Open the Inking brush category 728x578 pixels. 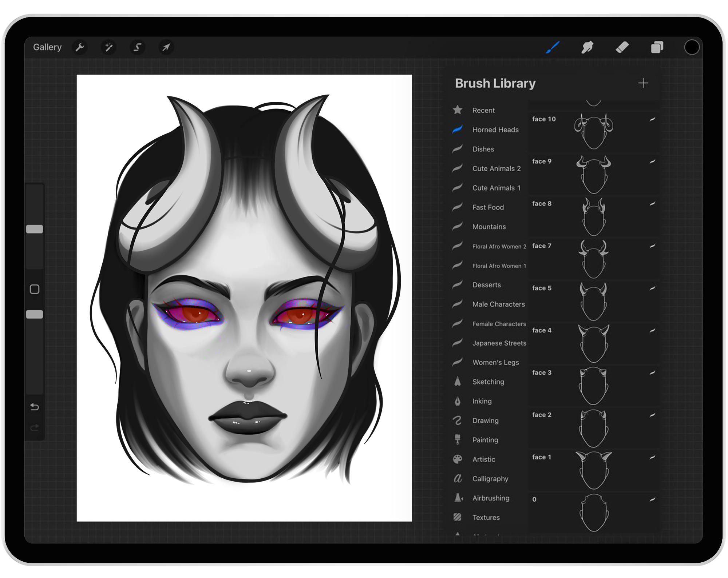pyautogui.click(x=482, y=401)
